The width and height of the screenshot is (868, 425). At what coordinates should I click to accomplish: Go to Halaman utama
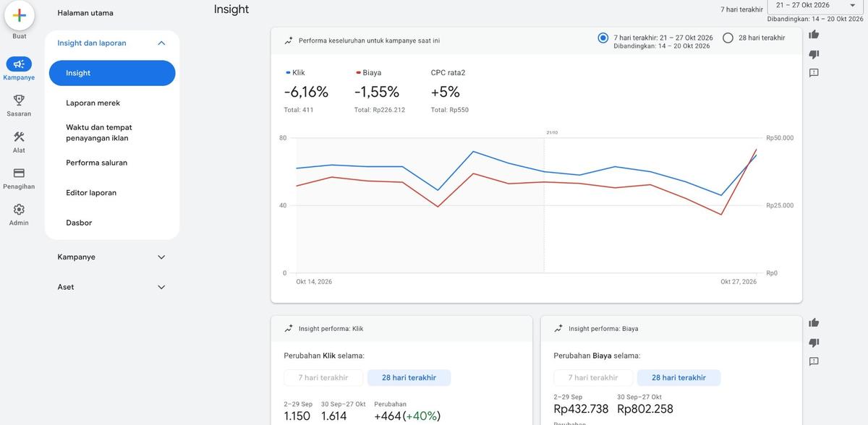coord(85,13)
